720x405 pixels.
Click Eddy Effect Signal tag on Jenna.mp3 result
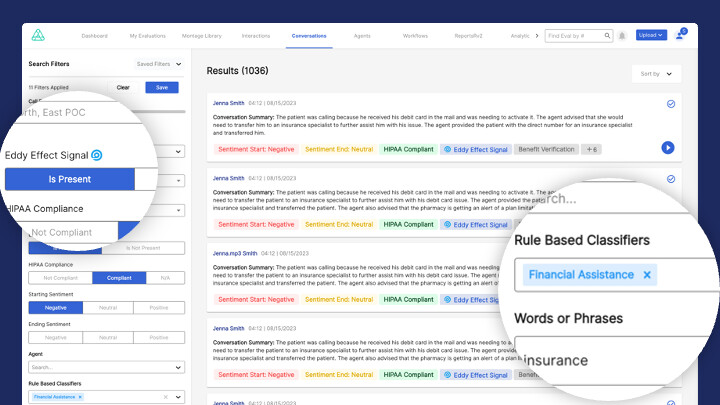point(470,299)
